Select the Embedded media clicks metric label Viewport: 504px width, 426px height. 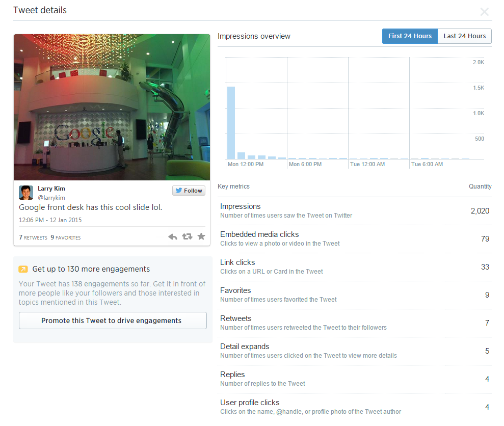[x=259, y=234]
